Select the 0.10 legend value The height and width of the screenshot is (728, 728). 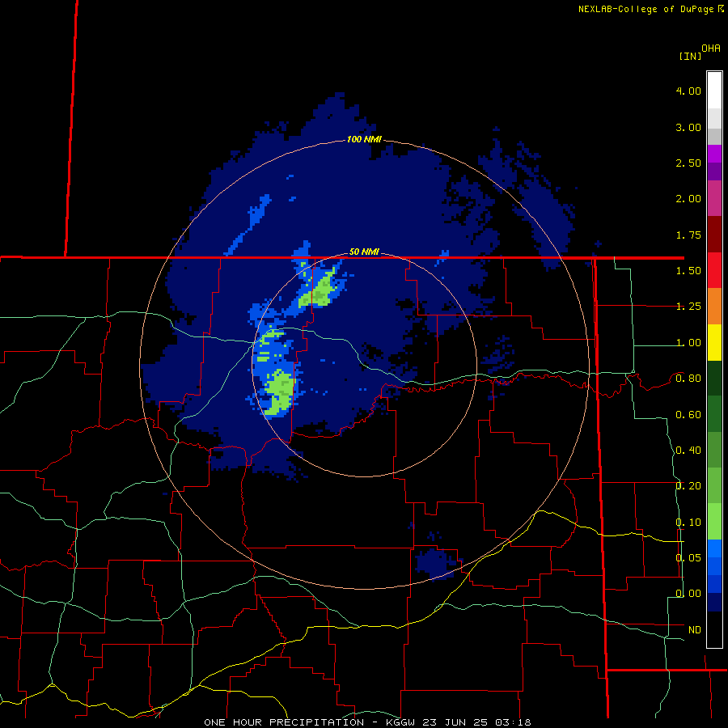[x=688, y=523]
